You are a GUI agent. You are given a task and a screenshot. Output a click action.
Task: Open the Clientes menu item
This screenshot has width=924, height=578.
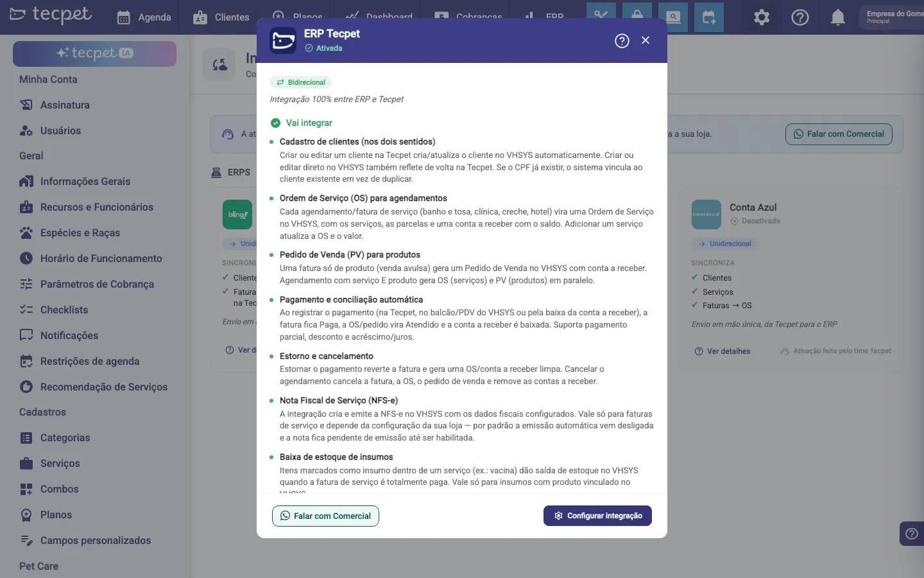(221, 17)
